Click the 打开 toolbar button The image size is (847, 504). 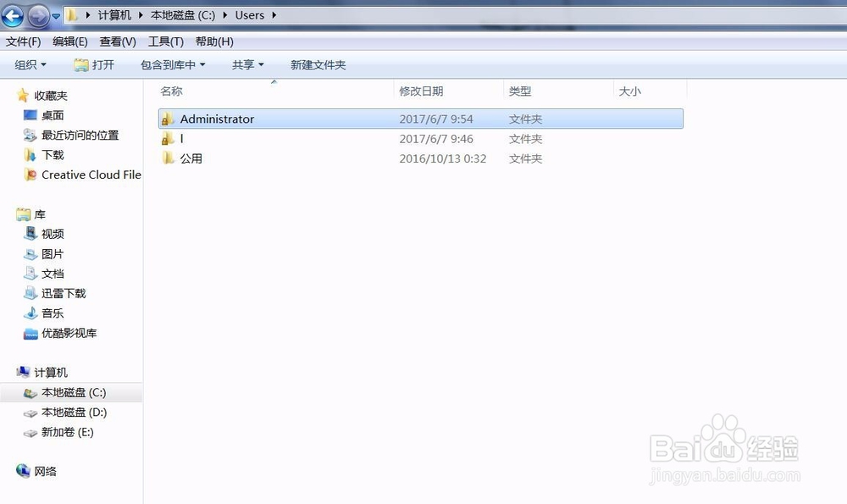click(x=94, y=65)
